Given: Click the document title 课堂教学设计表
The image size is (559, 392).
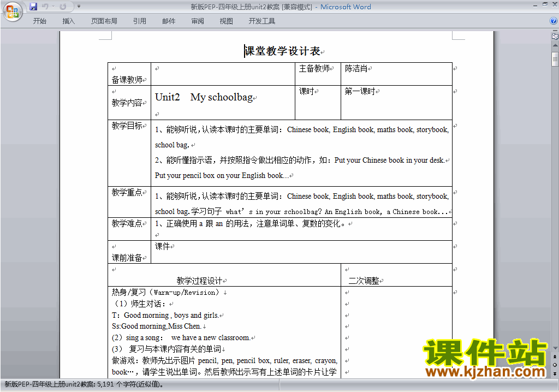Looking at the screenshot, I should 282,51.
